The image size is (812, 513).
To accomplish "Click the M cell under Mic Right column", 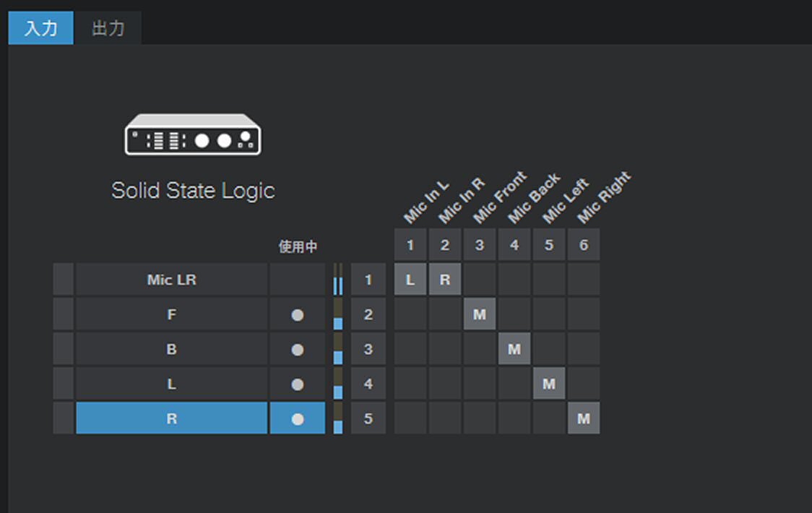I will [584, 418].
